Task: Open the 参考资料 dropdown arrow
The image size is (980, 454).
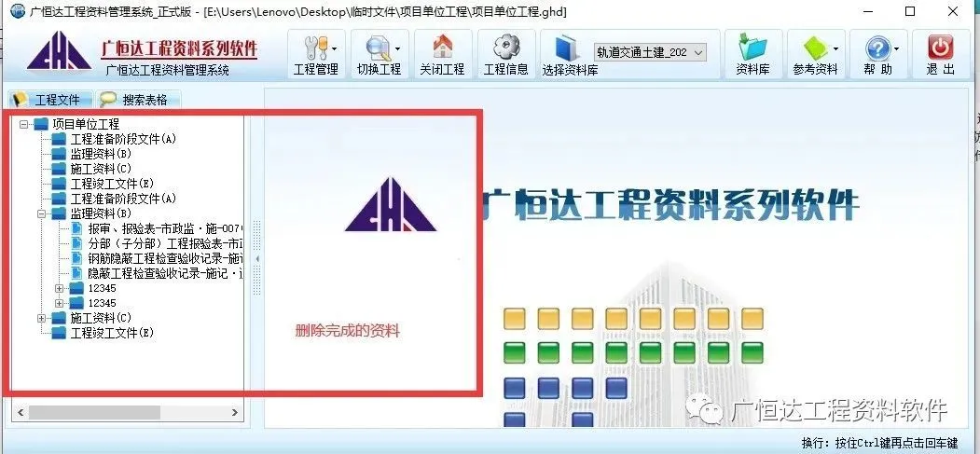Action: click(836, 48)
